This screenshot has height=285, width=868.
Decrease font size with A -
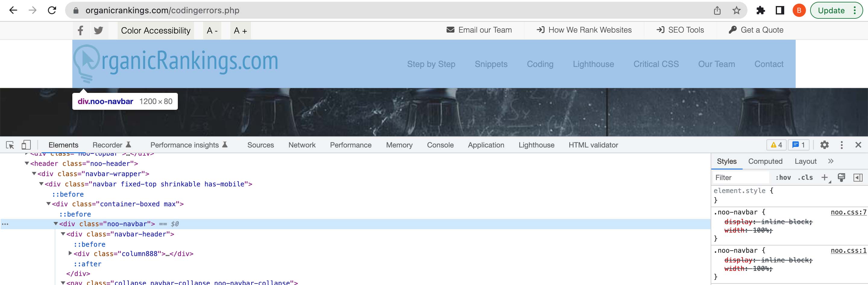coord(212,30)
